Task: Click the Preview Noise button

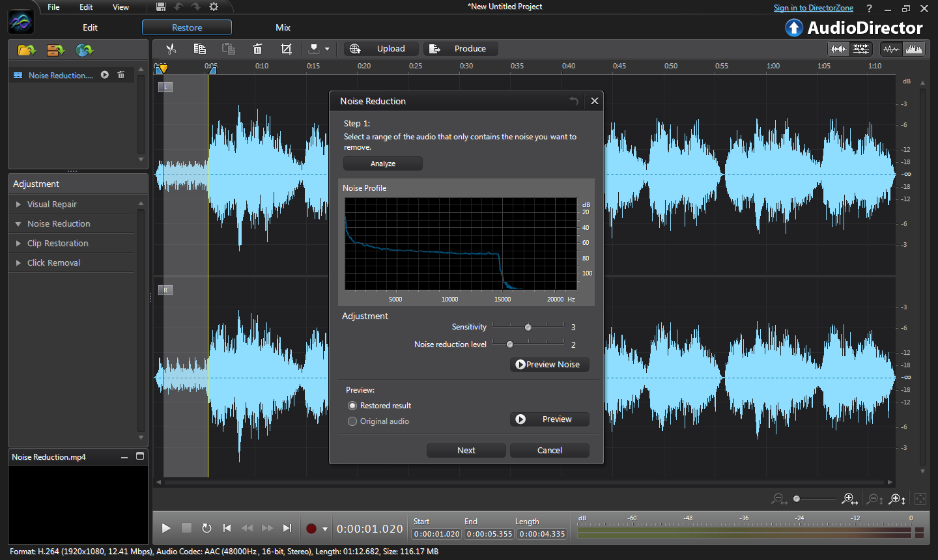Action: (x=550, y=365)
